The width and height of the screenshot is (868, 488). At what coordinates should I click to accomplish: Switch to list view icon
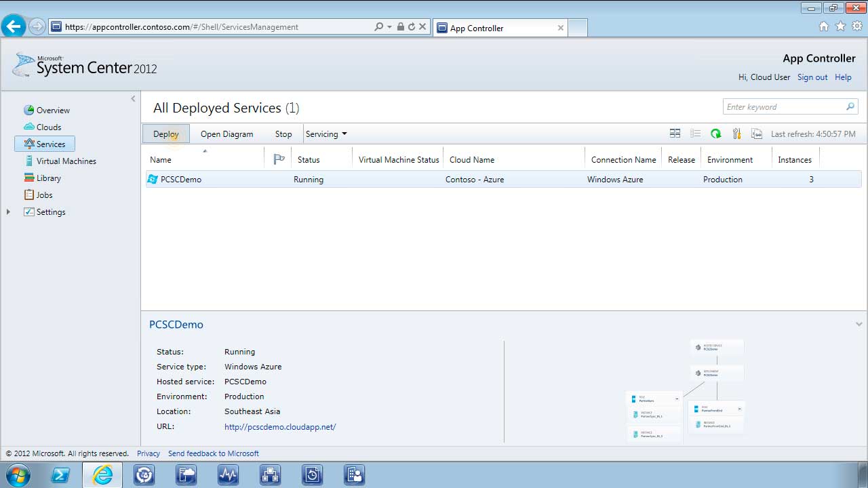coord(695,134)
